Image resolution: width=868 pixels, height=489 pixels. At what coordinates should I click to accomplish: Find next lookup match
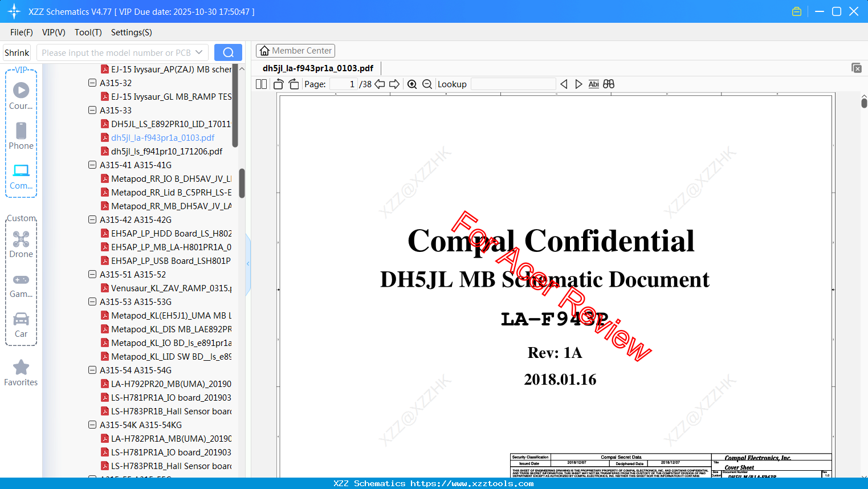(578, 84)
